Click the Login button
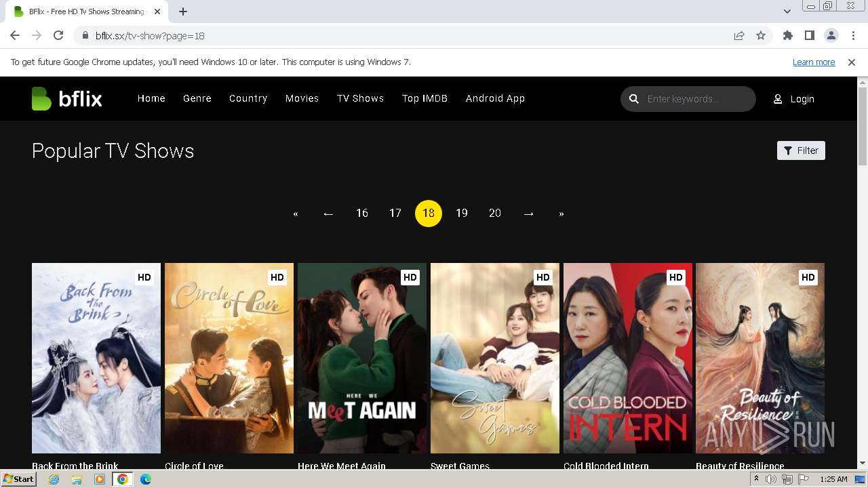The height and width of the screenshot is (488, 868). point(794,99)
